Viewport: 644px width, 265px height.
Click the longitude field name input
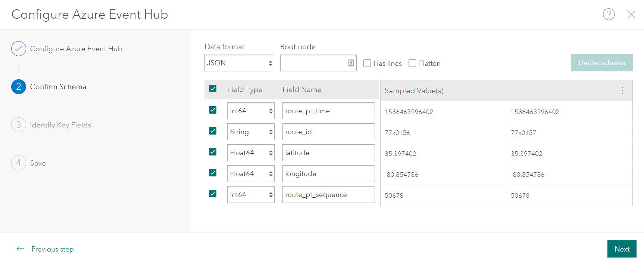[x=328, y=174]
